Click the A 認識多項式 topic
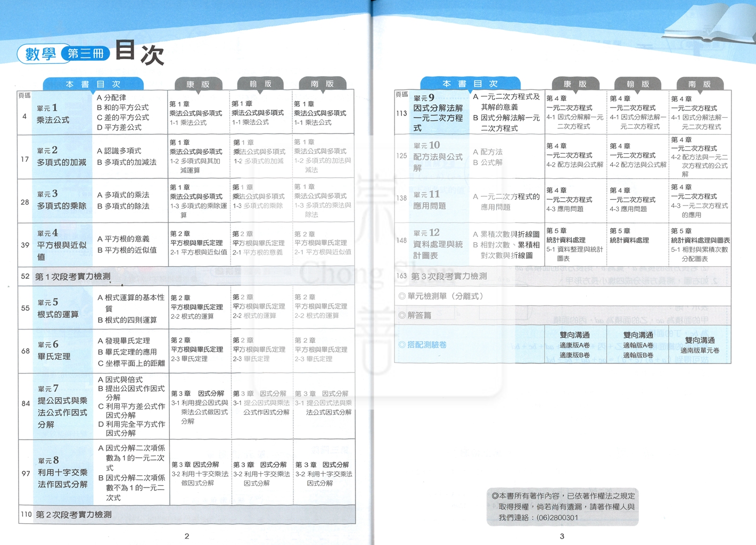Image resolution: width=756 pixels, height=545 pixels. [x=119, y=151]
